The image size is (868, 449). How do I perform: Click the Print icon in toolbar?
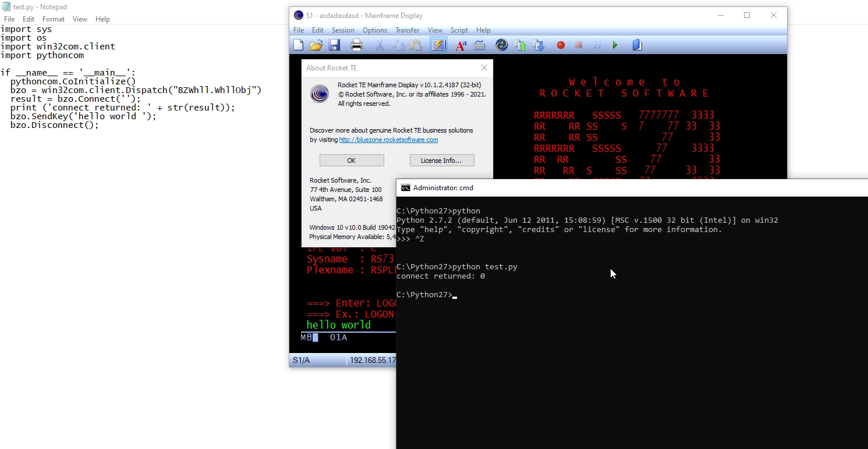click(357, 45)
